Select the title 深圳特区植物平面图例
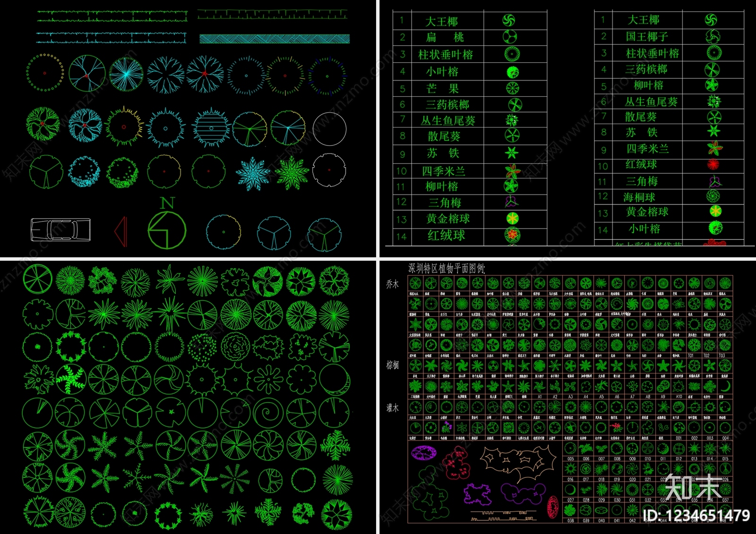The width and height of the screenshot is (756, 534). [447, 269]
